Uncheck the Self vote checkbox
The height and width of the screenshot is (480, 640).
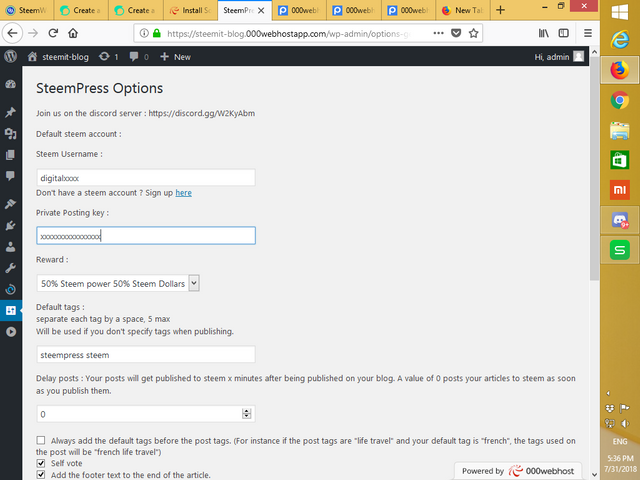point(41,464)
